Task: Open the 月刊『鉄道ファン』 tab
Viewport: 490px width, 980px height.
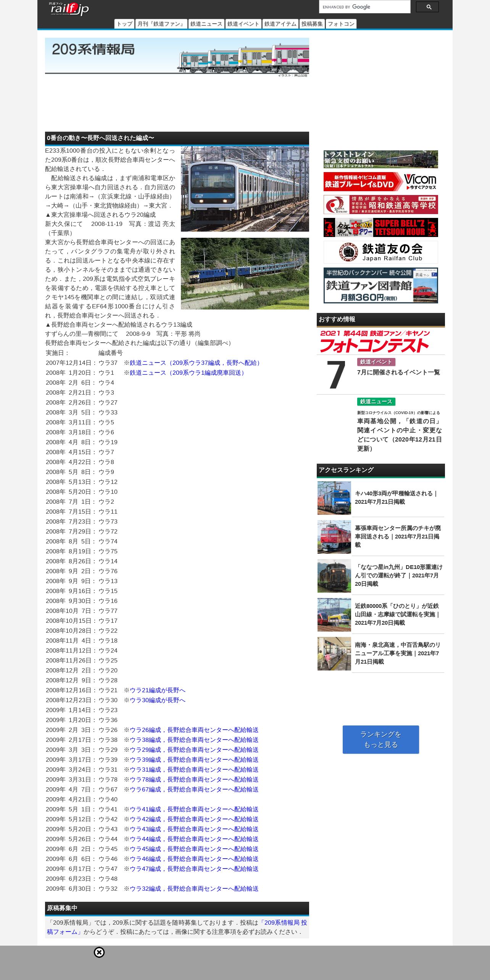Action: click(161, 24)
